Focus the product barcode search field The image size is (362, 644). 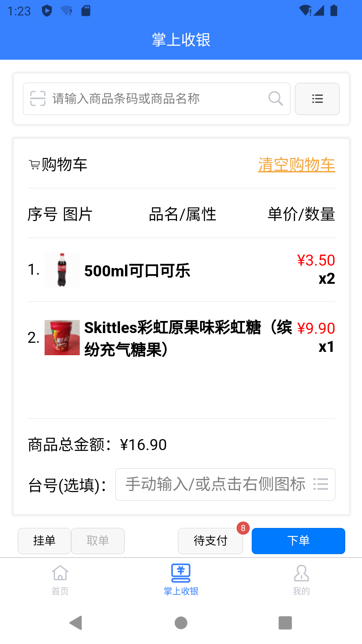pos(158,99)
